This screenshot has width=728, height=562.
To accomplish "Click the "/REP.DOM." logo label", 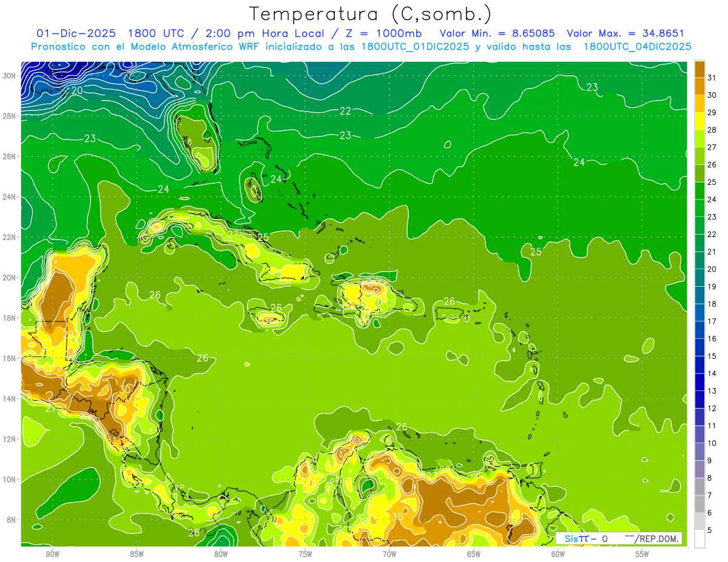I will [x=656, y=538].
